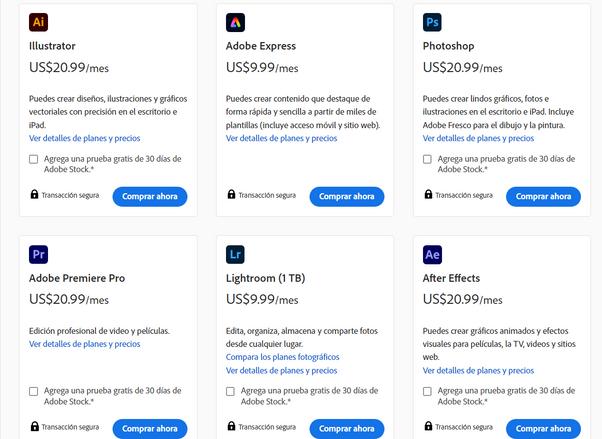Click the secure transaction lock icon under Illustrator
Image resolution: width=602 pixels, height=439 pixels.
[34, 195]
